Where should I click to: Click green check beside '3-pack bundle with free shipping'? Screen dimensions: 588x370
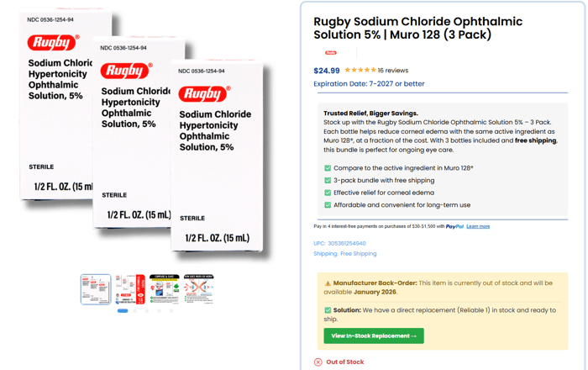[328, 181]
